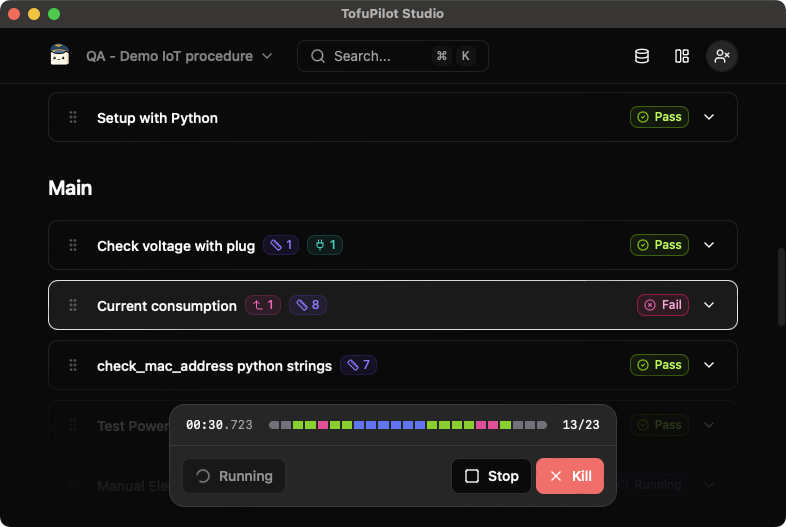Expand the Check voltage with plug step
Viewport: 786px width, 527px height.
[709, 245]
